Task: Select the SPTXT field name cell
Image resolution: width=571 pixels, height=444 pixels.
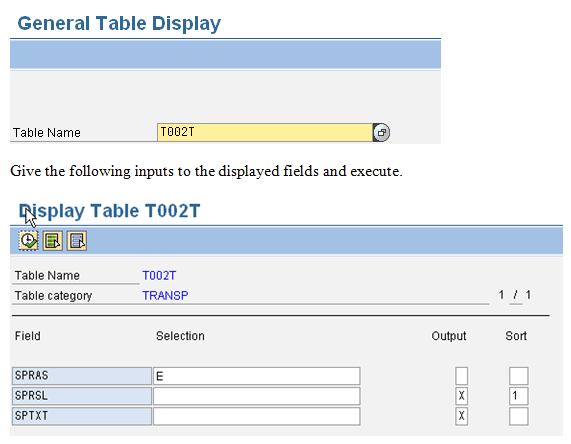Action: tap(82, 416)
